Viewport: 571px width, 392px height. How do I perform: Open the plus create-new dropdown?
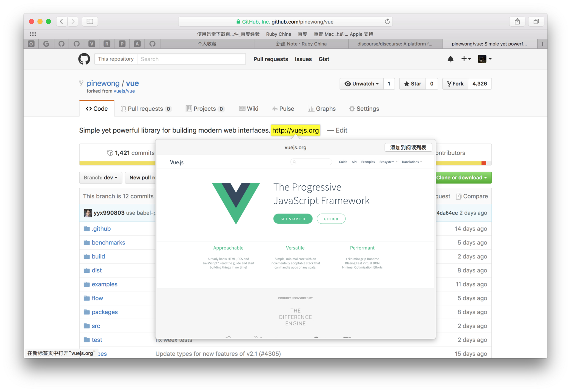click(466, 59)
